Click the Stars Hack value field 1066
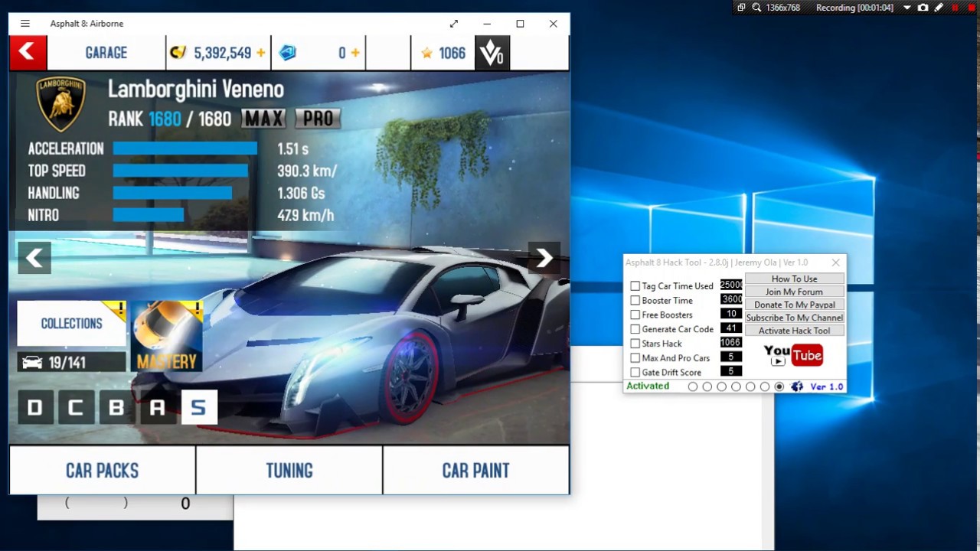 (731, 343)
